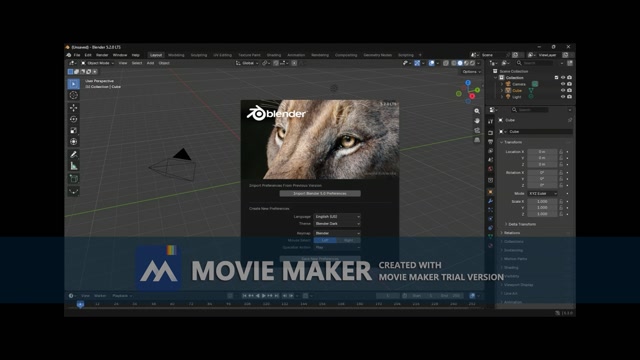Open the Object properties orange square tab
The height and width of the screenshot is (360, 640).
pos(490,192)
